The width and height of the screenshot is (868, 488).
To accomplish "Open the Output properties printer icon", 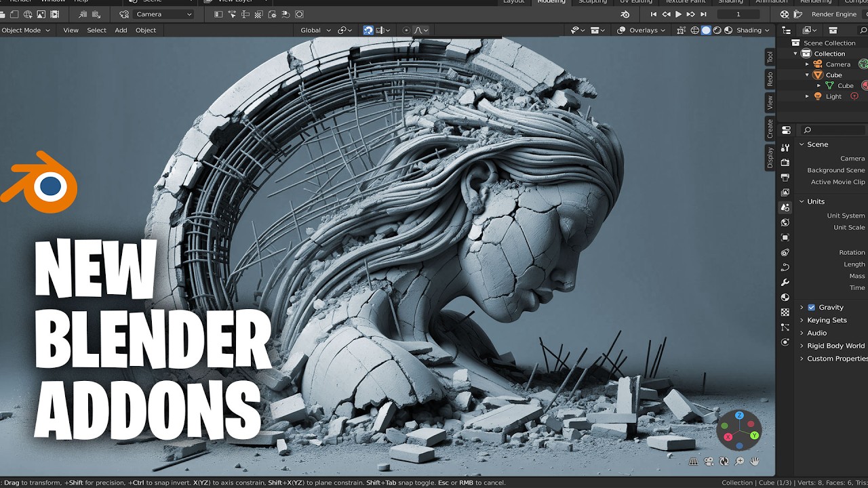I will click(785, 178).
